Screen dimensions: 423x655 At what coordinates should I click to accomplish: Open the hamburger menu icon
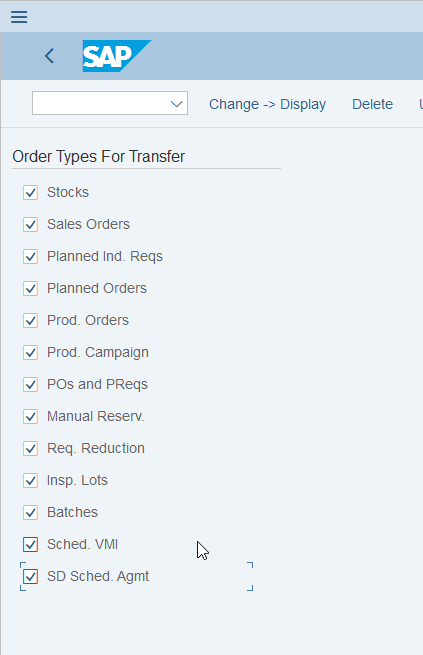coord(19,17)
